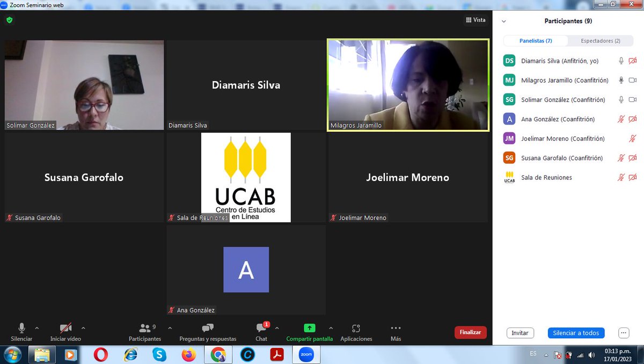This screenshot has height=364, width=644.
Task: Click the Invitar button
Action: [519, 333]
